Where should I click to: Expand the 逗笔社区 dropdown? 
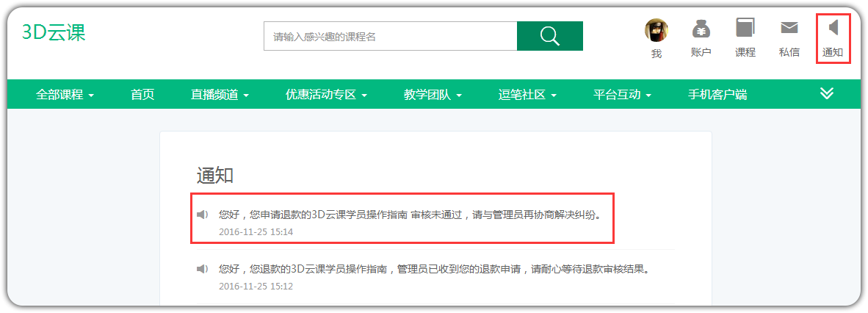point(527,95)
